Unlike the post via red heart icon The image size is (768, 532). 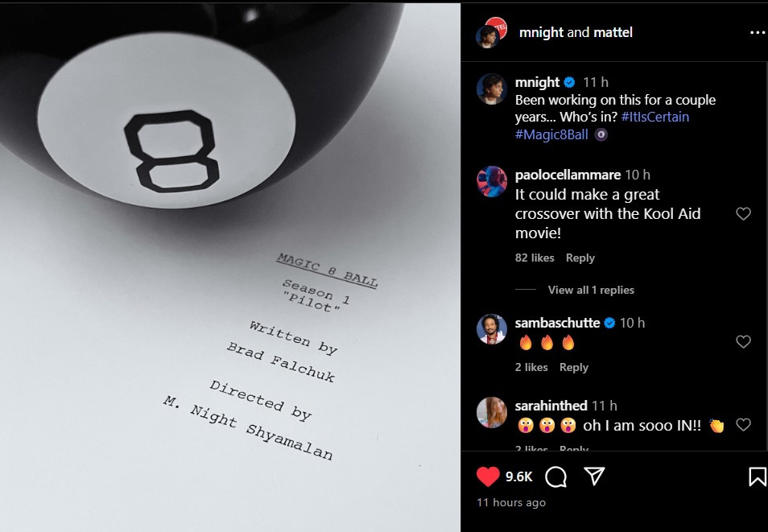tap(488, 477)
